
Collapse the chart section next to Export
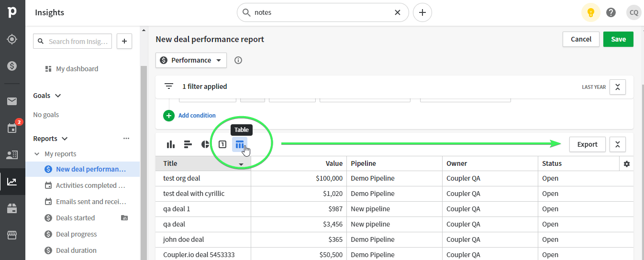pos(618,144)
